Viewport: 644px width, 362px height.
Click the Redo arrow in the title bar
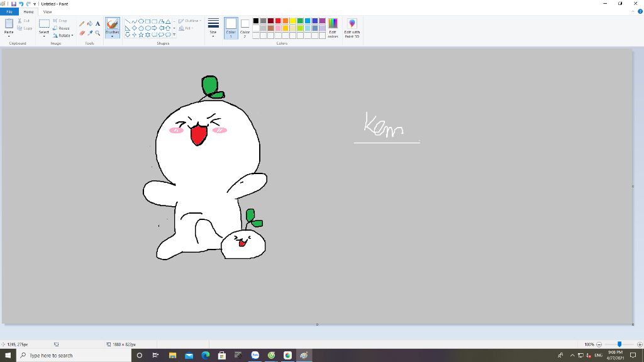(28, 4)
